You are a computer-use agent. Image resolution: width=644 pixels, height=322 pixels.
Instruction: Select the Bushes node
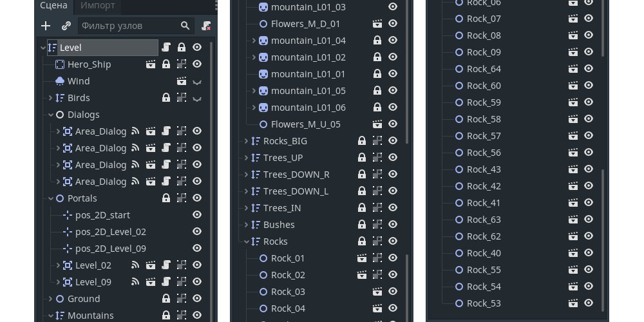pyautogui.click(x=279, y=225)
